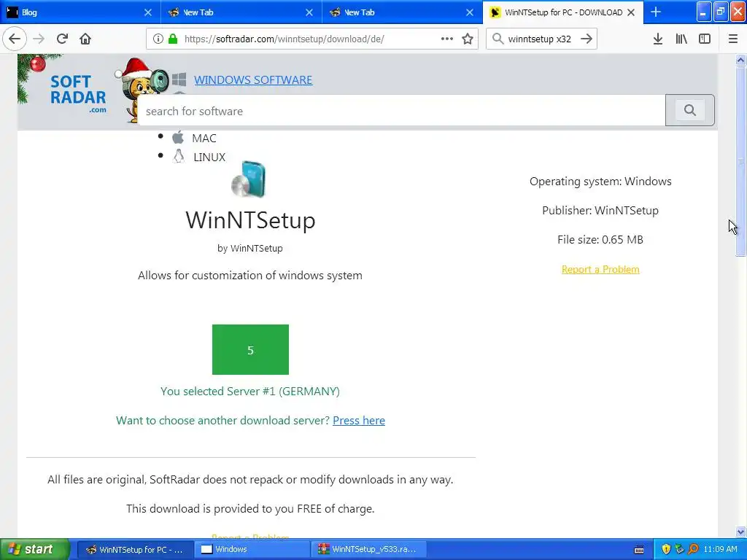Show site information icon in address bar
This screenshot has height=560, width=747.
(158, 39)
